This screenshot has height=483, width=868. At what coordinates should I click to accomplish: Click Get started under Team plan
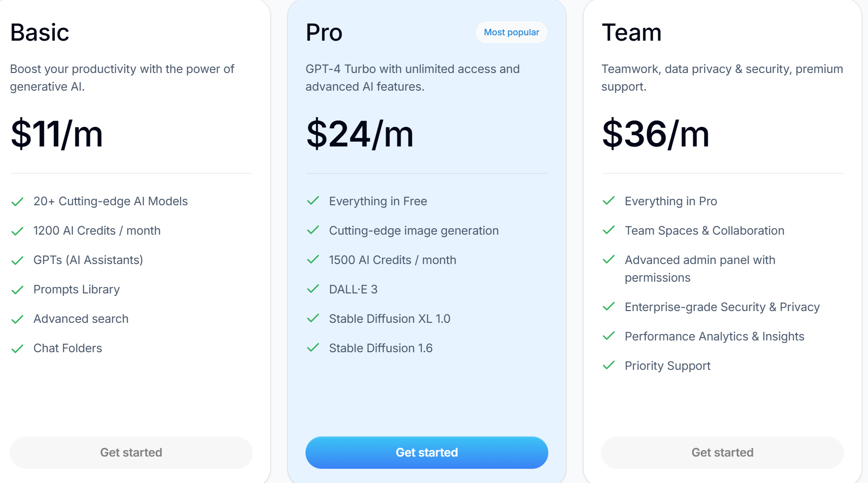tap(722, 452)
